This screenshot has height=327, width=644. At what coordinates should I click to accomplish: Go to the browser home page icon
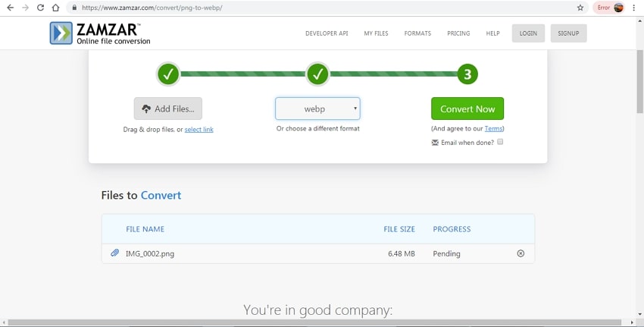(55, 8)
